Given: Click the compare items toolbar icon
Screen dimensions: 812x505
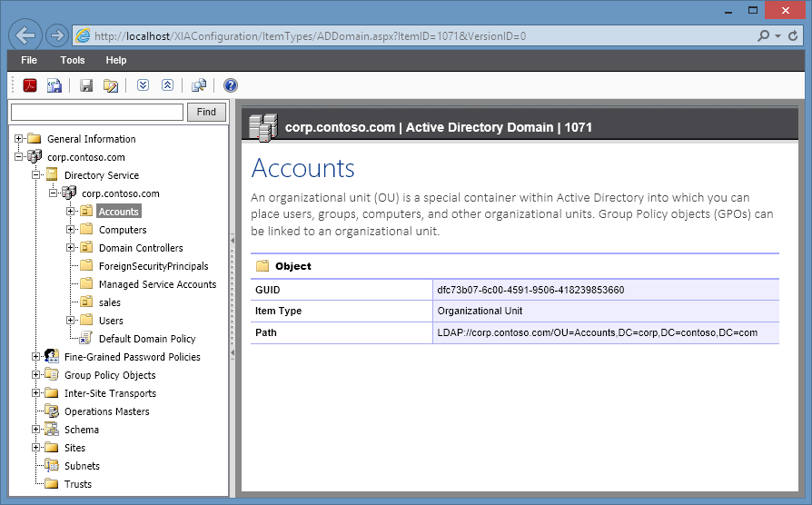Looking at the screenshot, I should [x=199, y=85].
